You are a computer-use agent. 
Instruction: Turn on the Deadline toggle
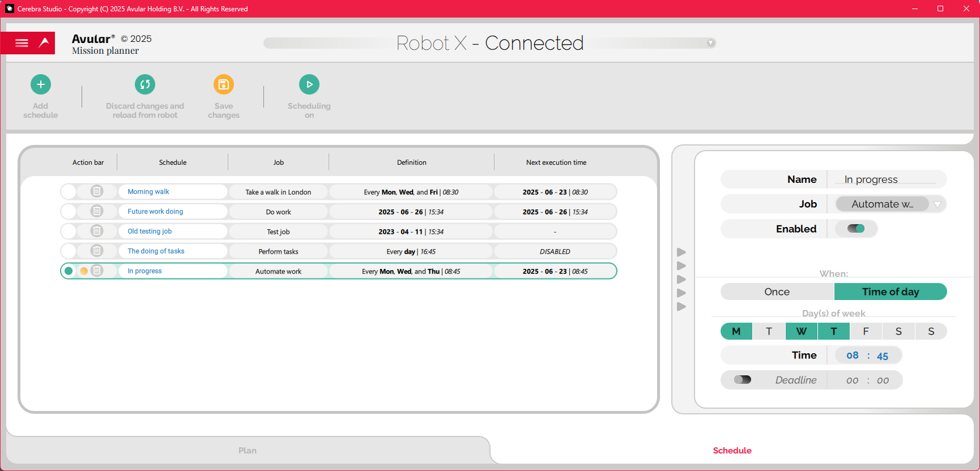[x=743, y=380]
